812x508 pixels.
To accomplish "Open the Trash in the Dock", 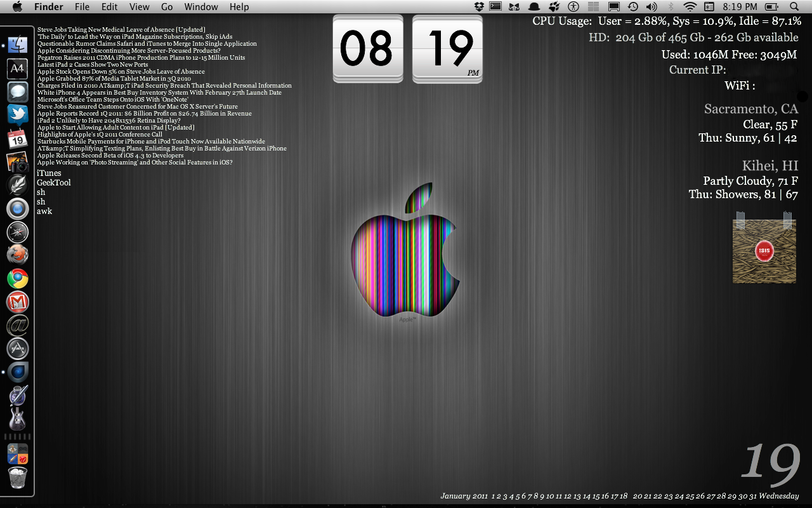I will pyautogui.click(x=18, y=478).
